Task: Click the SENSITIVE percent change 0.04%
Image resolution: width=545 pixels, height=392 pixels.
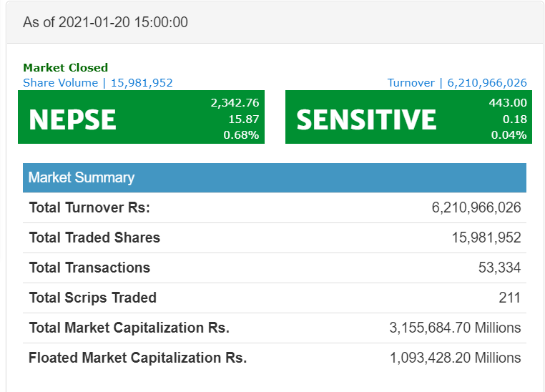Action: (509, 134)
